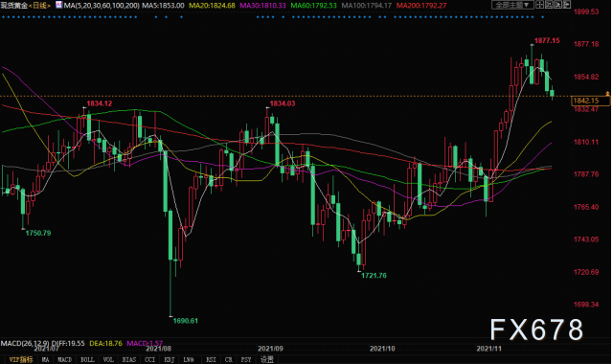Image resolution: width=613 pixels, height=364 pixels.
Task: Click the 1690.61 low price marker
Action: [185, 321]
